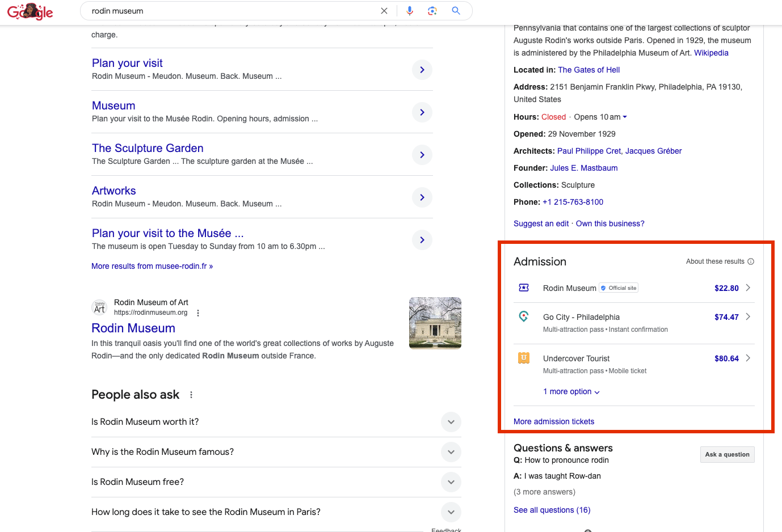Open architect Paul Philippe Cret link
Viewport: 782px width, 532px height.
[589, 151]
